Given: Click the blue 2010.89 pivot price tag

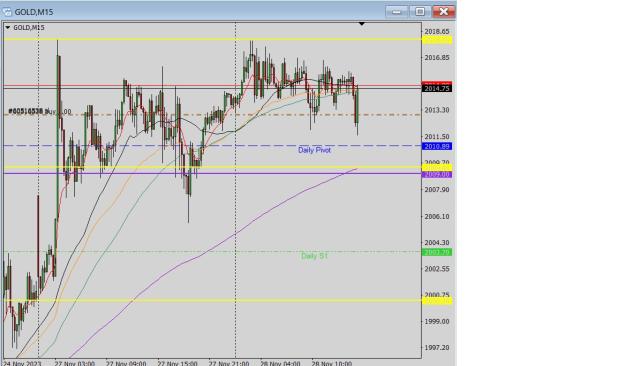Looking at the screenshot, I should click(x=437, y=147).
